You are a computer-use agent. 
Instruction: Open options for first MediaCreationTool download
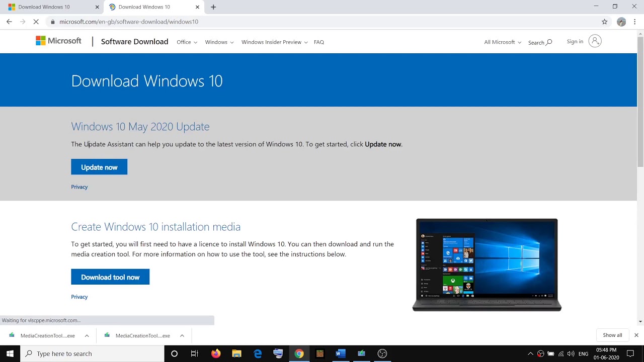[87, 335]
